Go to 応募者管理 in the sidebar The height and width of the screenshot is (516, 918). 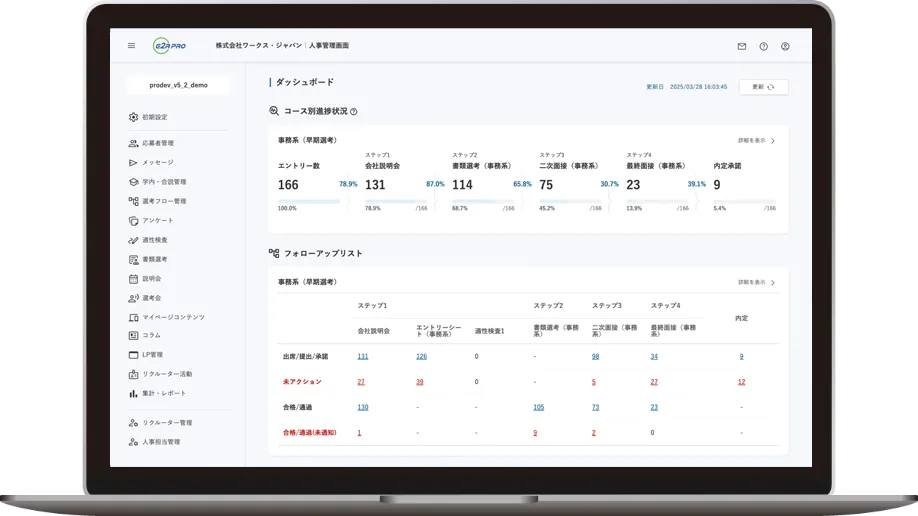(x=157, y=143)
